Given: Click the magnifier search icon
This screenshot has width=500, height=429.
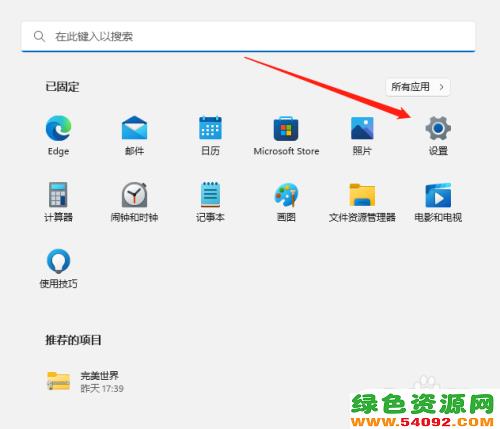Looking at the screenshot, I should (39, 36).
